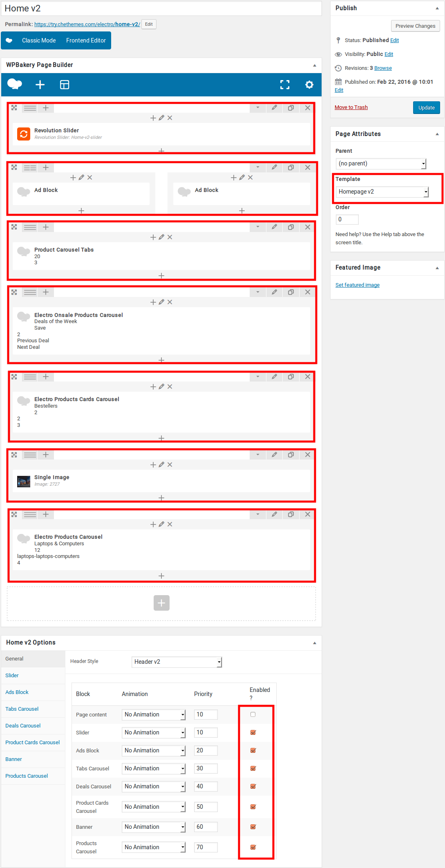
Task: Disable the Deals Carousel enabled checkbox
Action: 253,786
